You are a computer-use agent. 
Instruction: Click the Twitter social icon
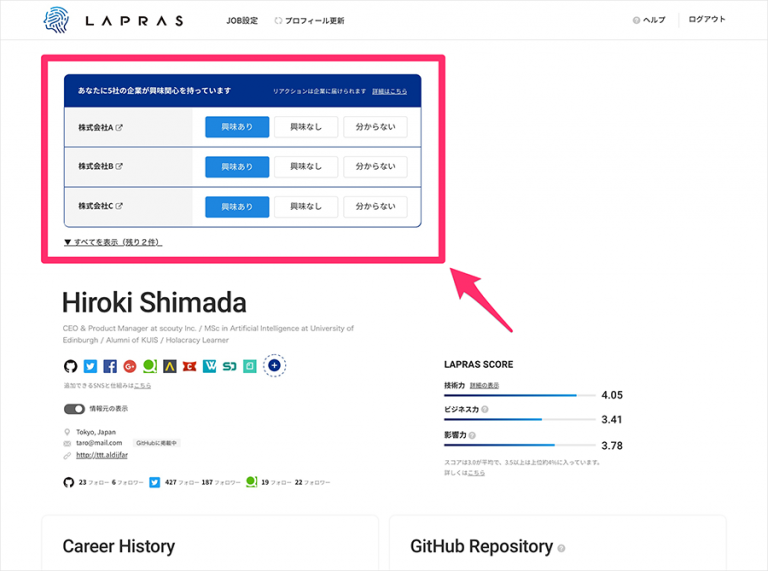tap(90, 366)
